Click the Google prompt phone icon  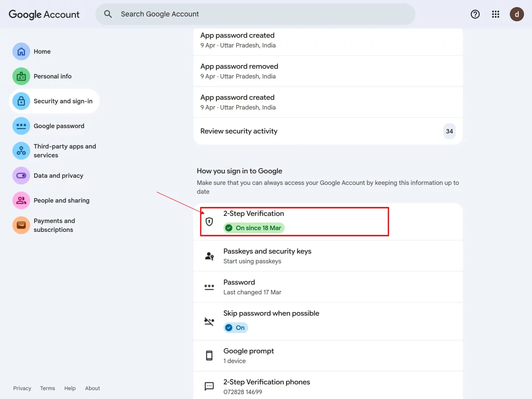tap(209, 356)
